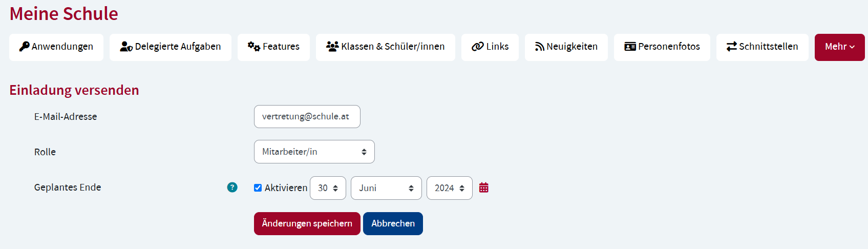Open the red calendar date picker icon

484,188
